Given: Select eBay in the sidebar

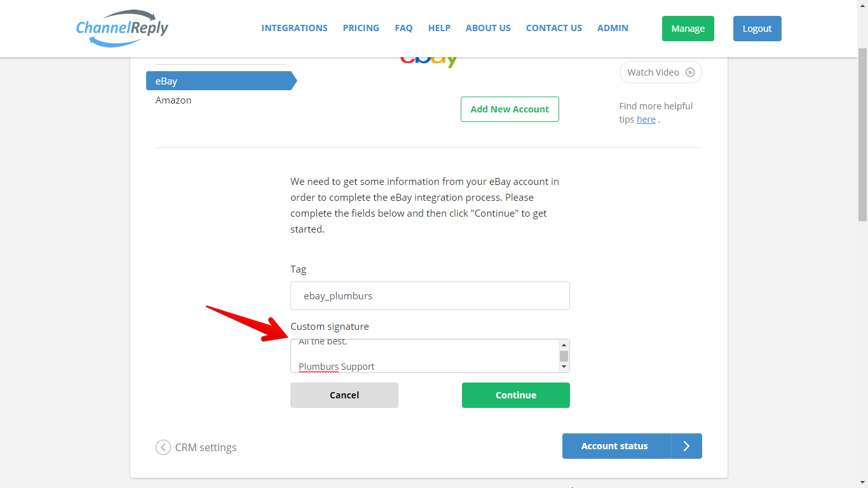Looking at the screenshot, I should [x=220, y=81].
